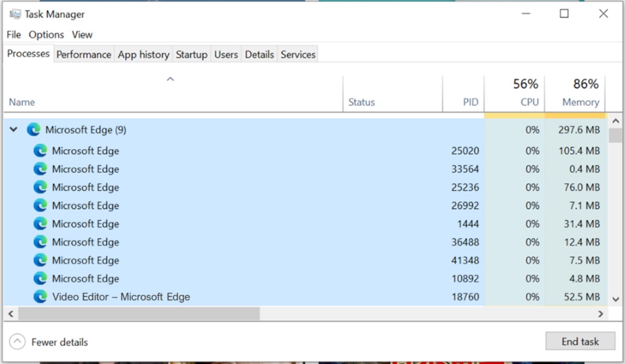Image resolution: width=625 pixels, height=364 pixels.
Task: Click PID value 33564
Action: (x=465, y=170)
